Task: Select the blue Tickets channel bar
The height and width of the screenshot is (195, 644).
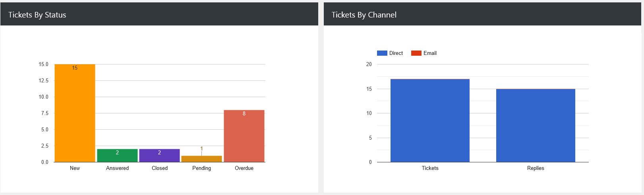Action: click(x=430, y=121)
